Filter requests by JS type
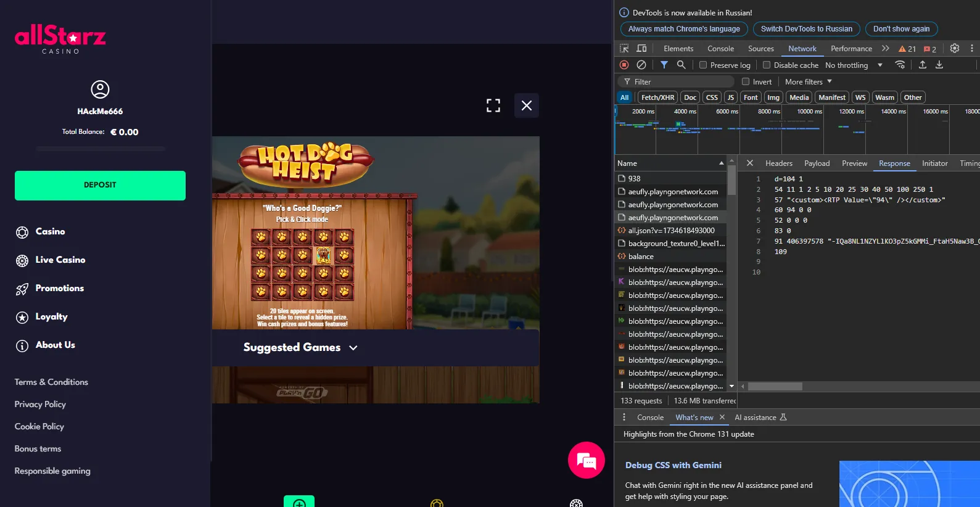The width and height of the screenshot is (980, 507). point(731,97)
